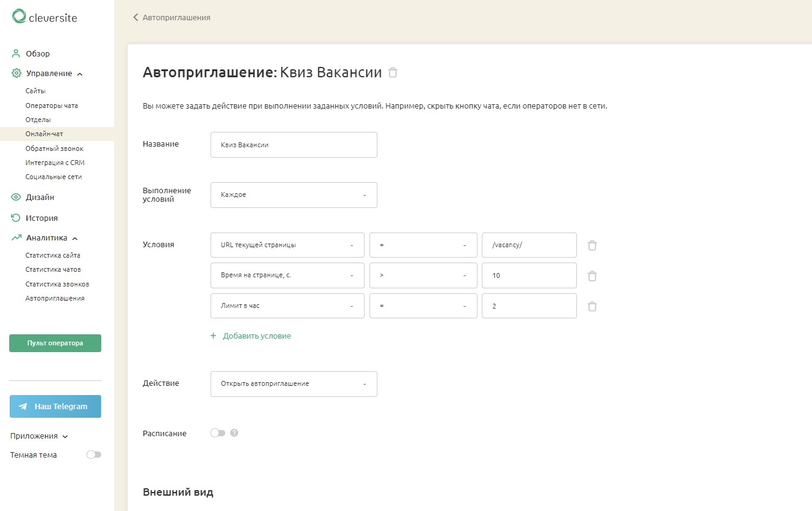Screen dimensions: 812x511
Task: Click the Расписание help question icon
Action: pyautogui.click(x=234, y=433)
